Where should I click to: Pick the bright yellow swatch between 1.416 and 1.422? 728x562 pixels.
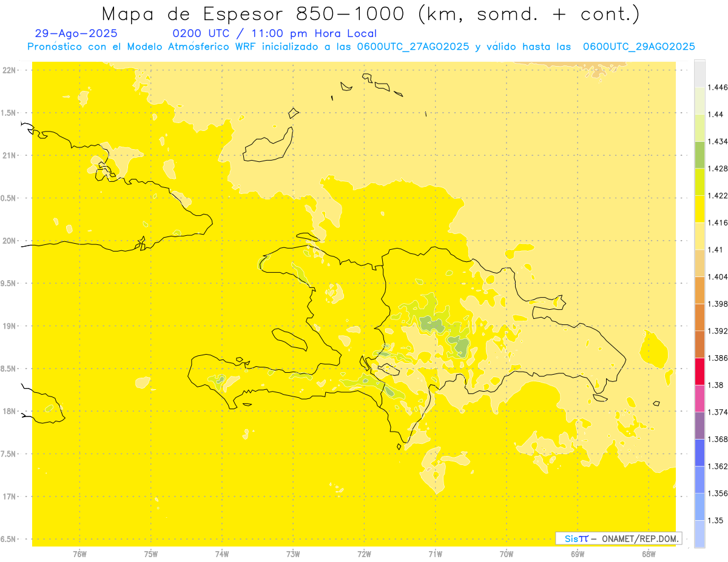699,209
